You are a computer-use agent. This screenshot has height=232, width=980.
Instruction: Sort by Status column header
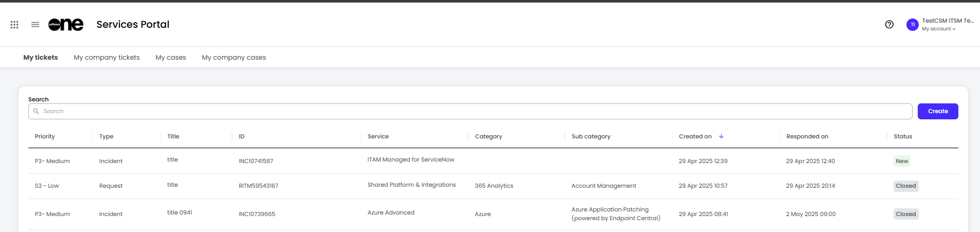pos(902,136)
